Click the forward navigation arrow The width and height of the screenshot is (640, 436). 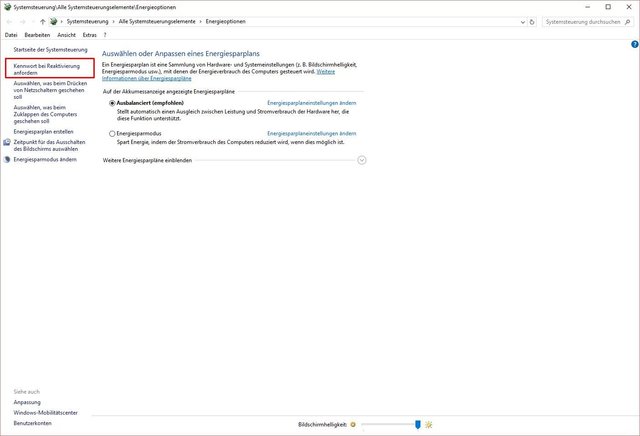click(x=23, y=22)
